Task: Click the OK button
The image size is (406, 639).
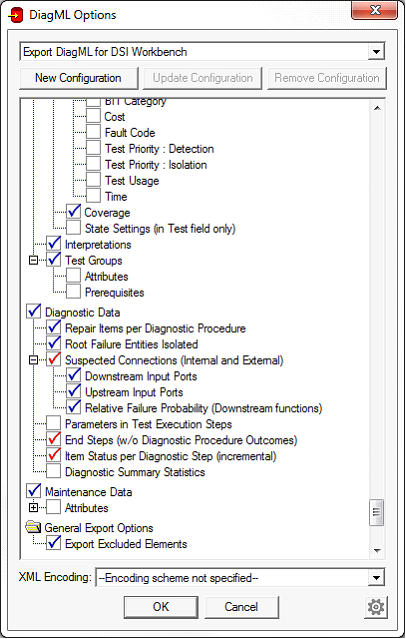Action: [161, 607]
